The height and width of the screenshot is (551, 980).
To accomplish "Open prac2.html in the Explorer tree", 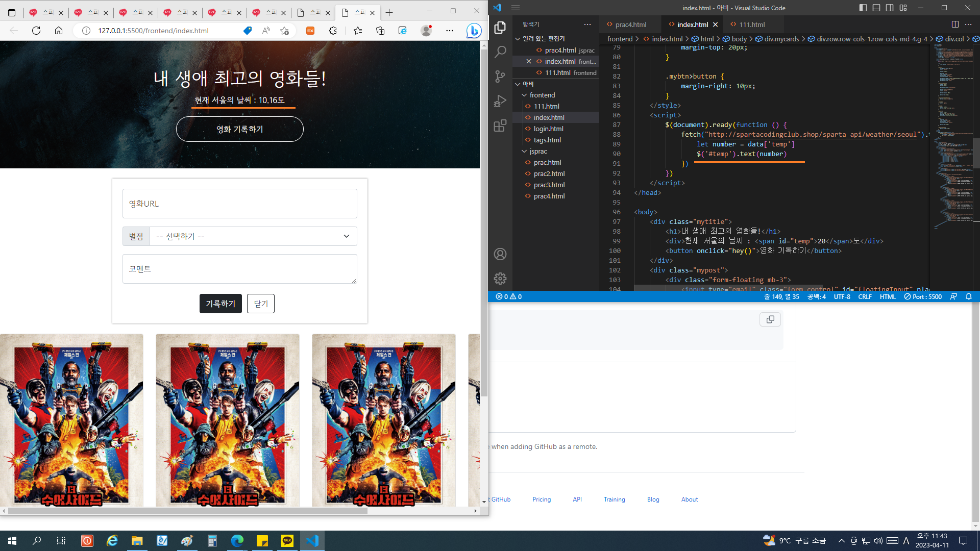I will click(x=549, y=173).
